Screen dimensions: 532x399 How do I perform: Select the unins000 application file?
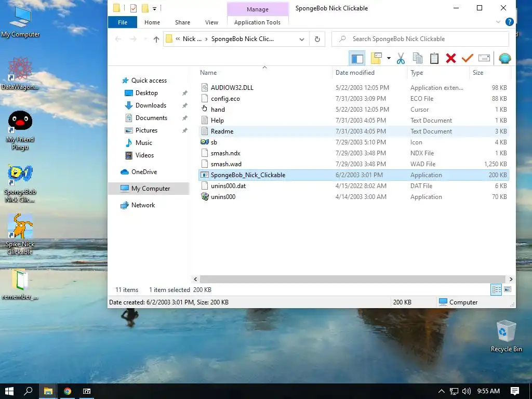354,197
